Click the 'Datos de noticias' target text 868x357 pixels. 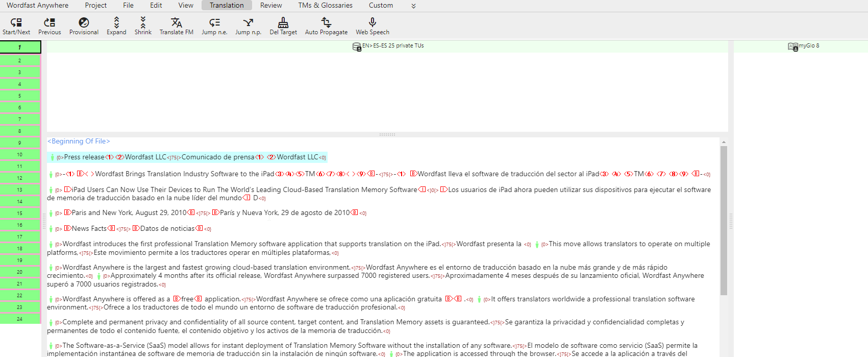[x=167, y=228]
